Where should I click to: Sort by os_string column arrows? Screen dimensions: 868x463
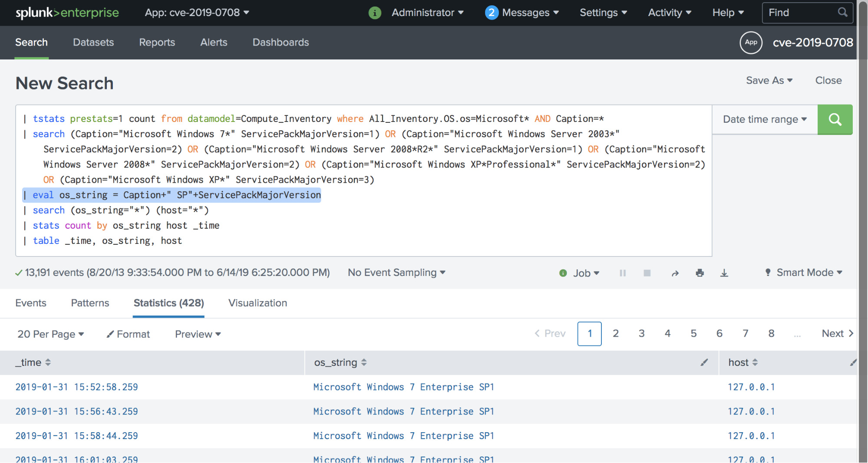click(x=364, y=362)
